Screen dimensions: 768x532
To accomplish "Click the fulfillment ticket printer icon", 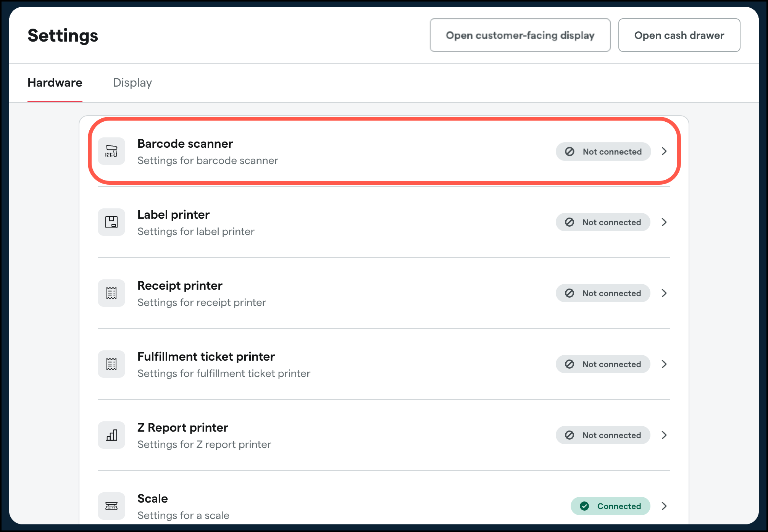I will (111, 364).
